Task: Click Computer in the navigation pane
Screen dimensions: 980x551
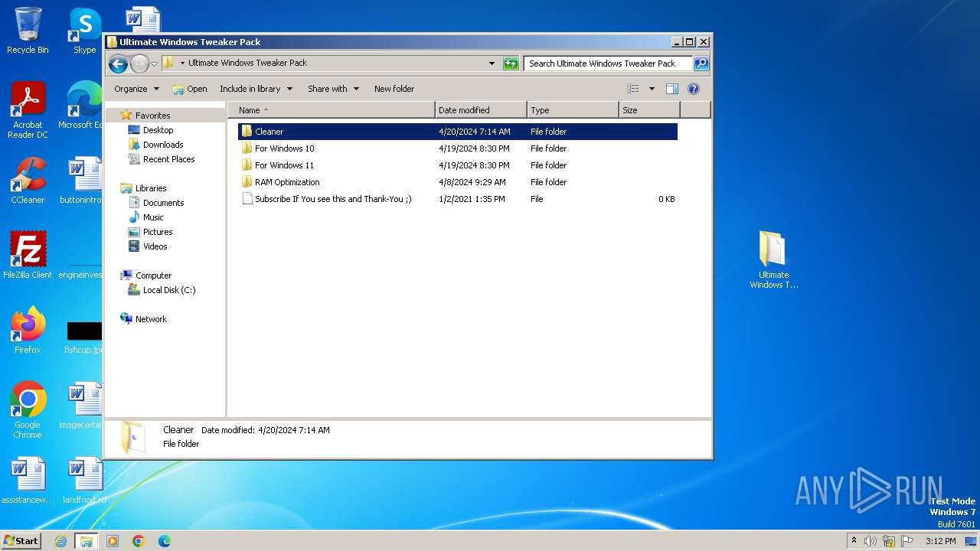Action: point(153,275)
